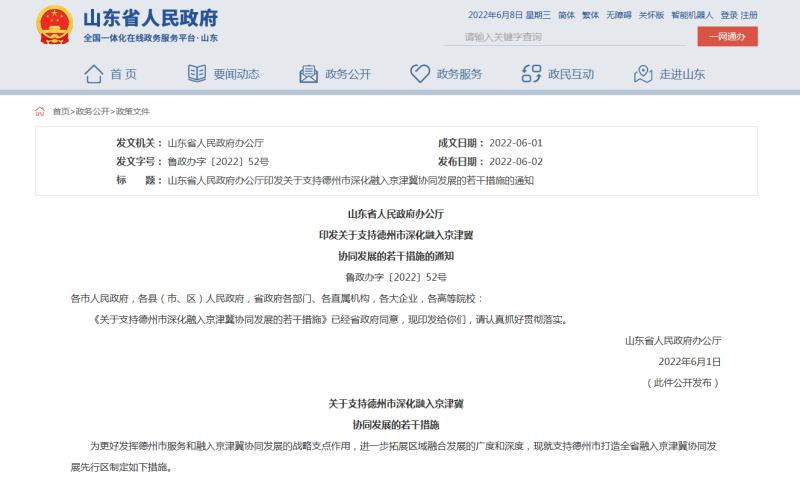Enable 无障碍 accessibility mode
Image resolution: width=800 pixels, height=477 pixels.
(x=618, y=15)
